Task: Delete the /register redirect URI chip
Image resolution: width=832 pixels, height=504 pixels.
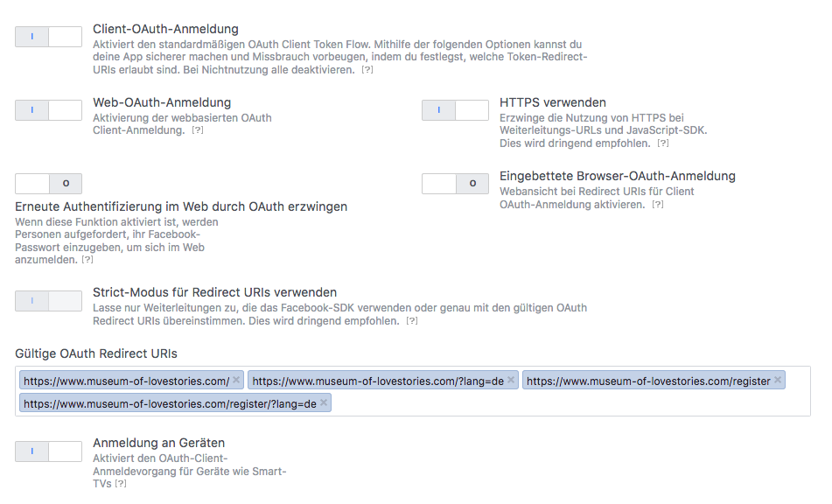Action: click(778, 381)
